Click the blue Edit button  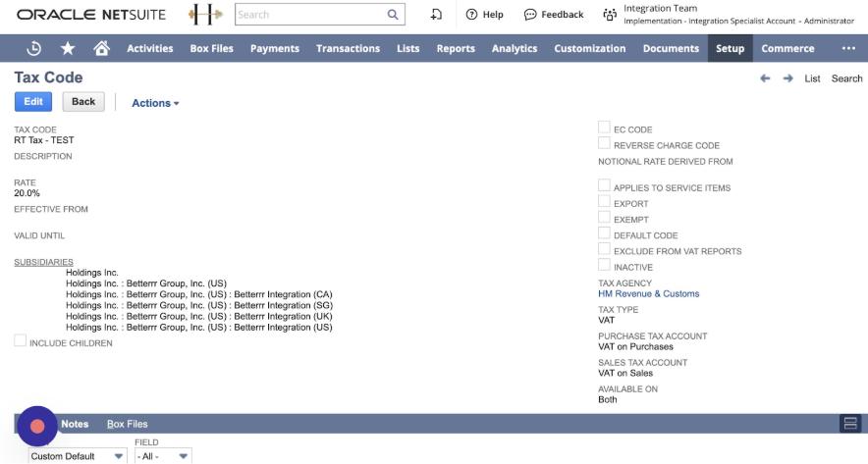point(33,102)
